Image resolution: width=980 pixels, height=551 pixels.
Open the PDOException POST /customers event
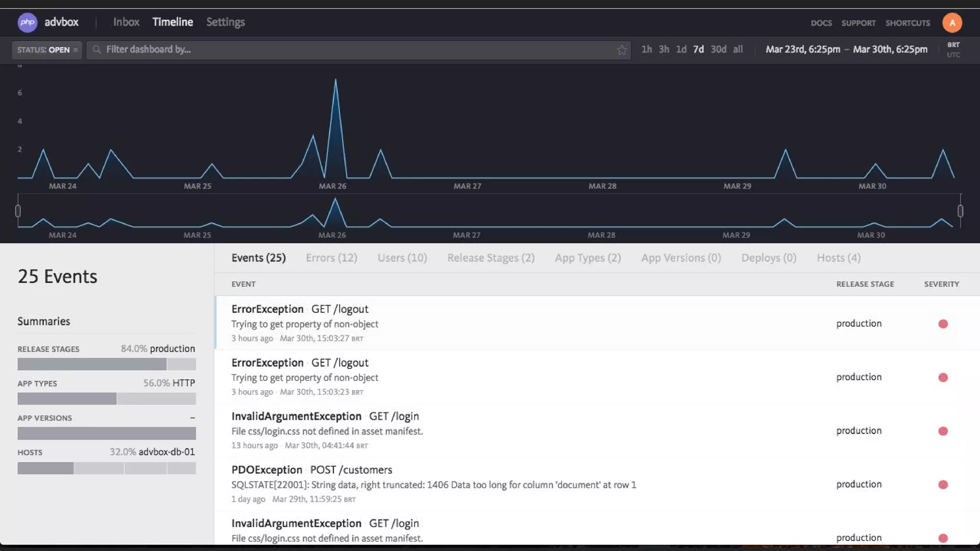point(597,484)
